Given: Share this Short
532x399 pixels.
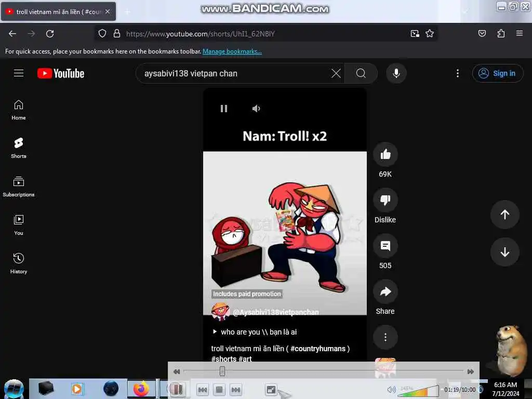Looking at the screenshot, I should pos(385,292).
